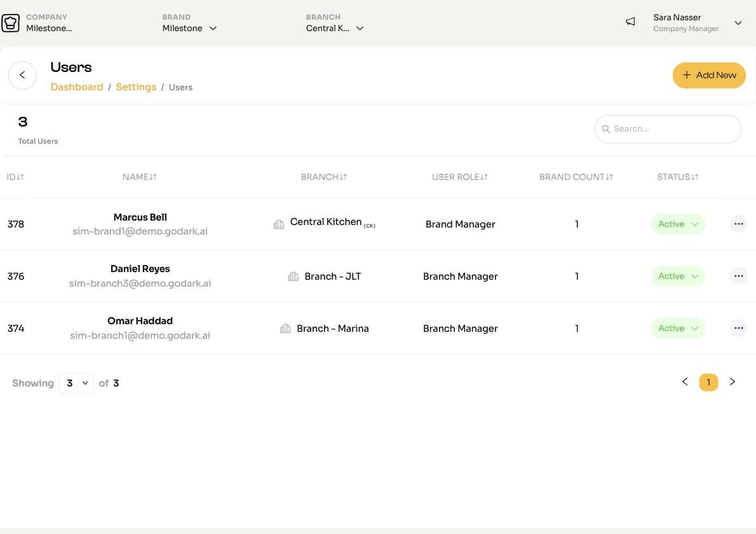Open actions menu for Omar Haddad
The image size is (756, 534).
pyautogui.click(x=738, y=328)
